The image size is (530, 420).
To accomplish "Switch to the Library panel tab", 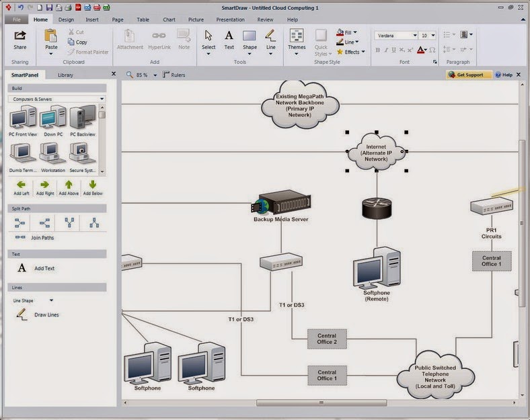I will [x=65, y=75].
